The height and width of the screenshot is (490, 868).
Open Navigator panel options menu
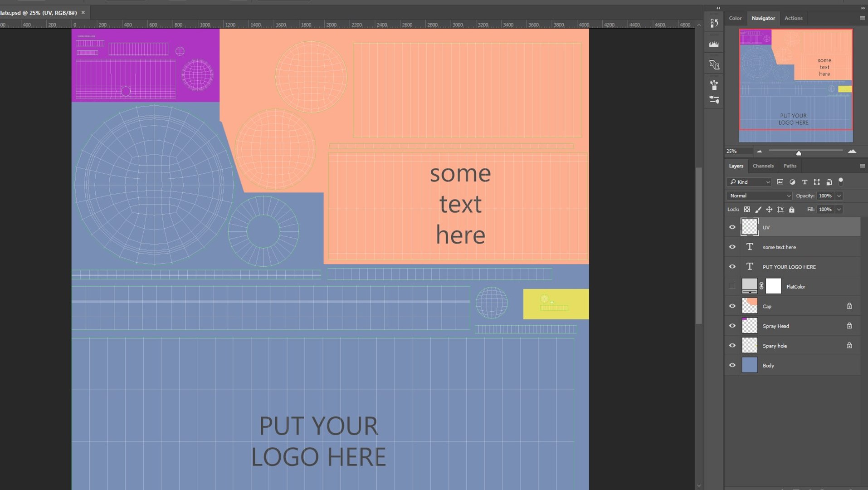pos(862,18)
